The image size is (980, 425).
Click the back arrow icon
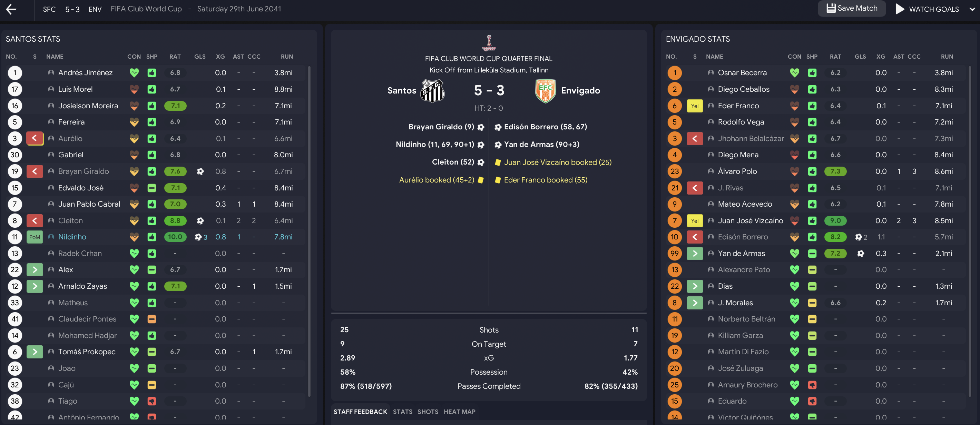point(11,9)
